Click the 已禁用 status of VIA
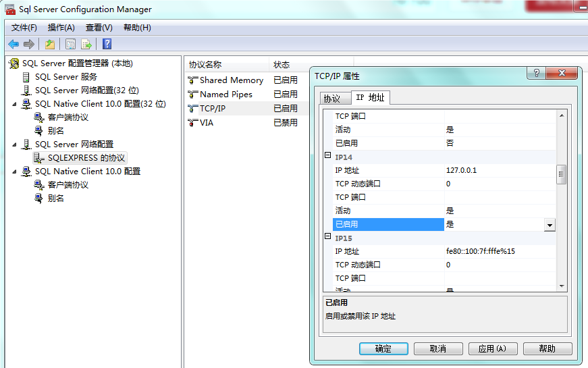This screenshot has height=368, width=588. pos(286,123)
